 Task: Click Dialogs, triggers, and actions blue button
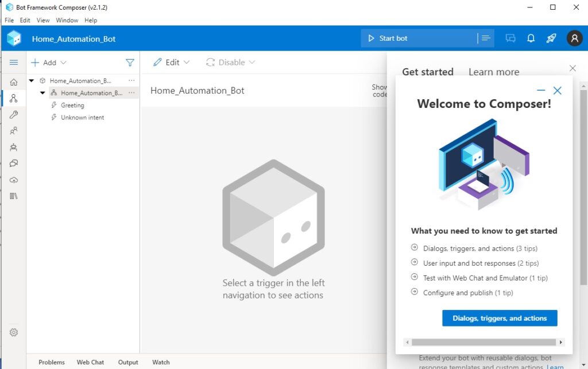point(500,318)
